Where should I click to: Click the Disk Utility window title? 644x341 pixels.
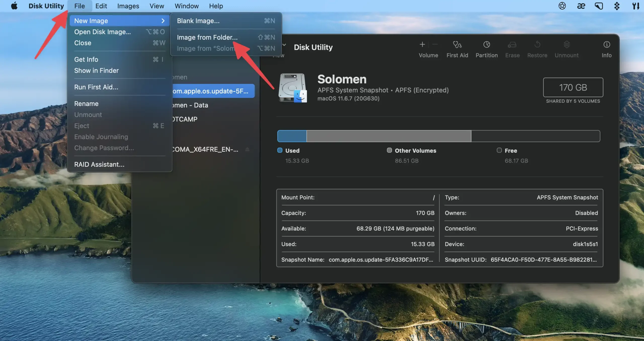[313, 47]
